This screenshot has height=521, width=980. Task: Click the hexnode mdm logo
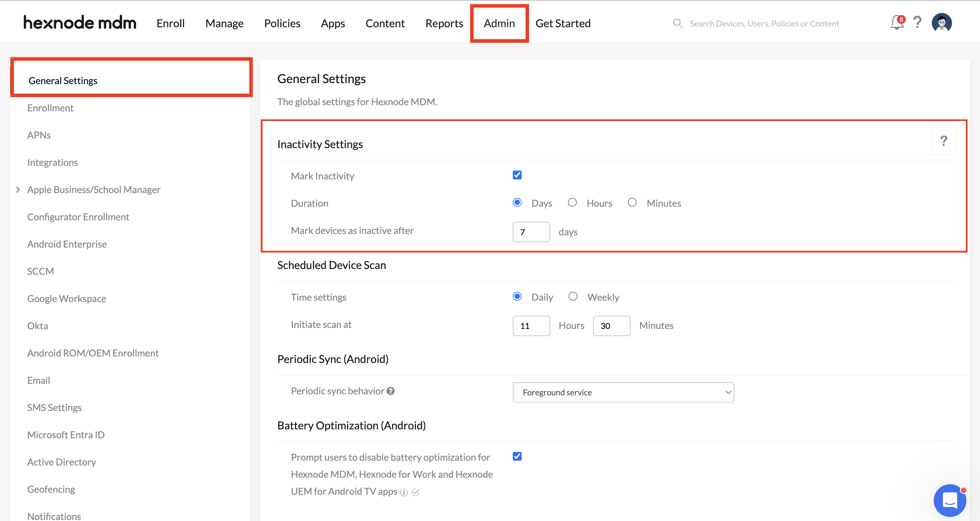point(80,23)
